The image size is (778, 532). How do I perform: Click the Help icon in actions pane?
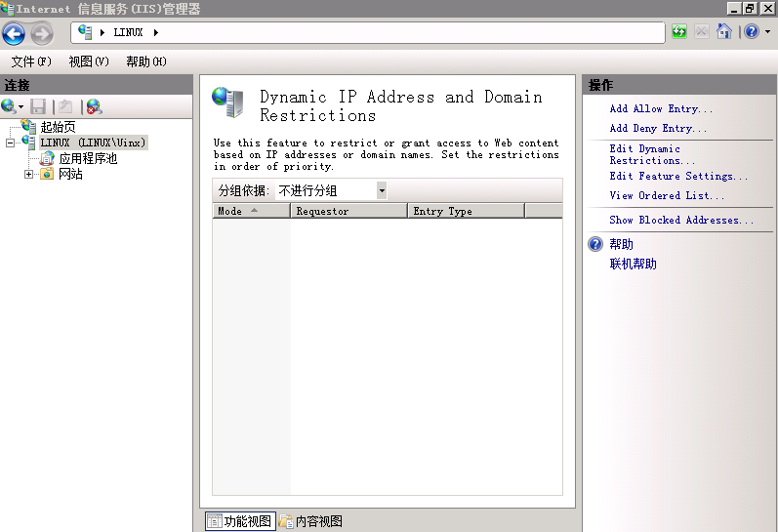[x=595, y=244]
